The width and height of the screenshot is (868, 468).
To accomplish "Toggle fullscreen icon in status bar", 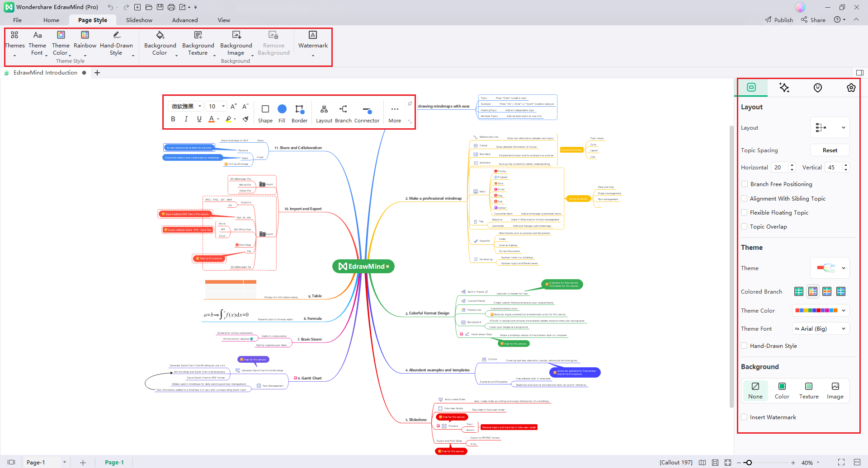I will pyautogui.click(x=841, y=462).
